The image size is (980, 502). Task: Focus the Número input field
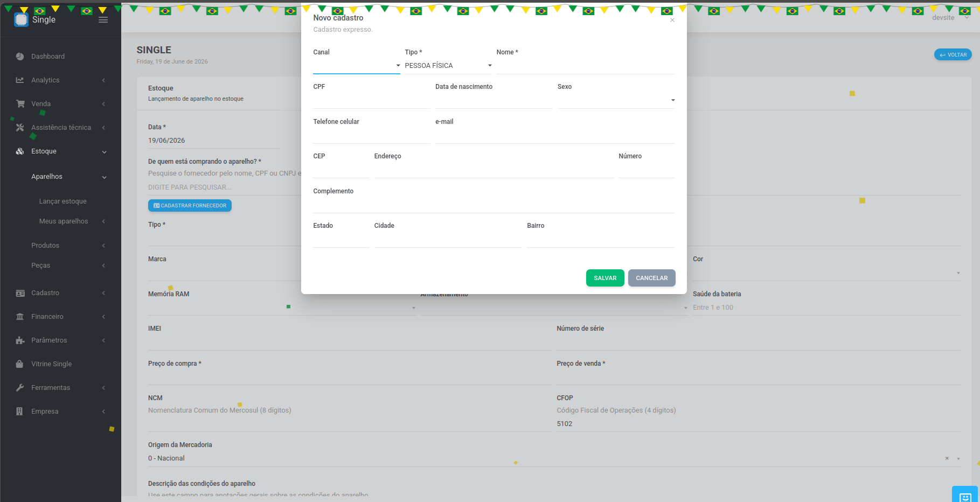pyautogui.click(x=647, y=170)
